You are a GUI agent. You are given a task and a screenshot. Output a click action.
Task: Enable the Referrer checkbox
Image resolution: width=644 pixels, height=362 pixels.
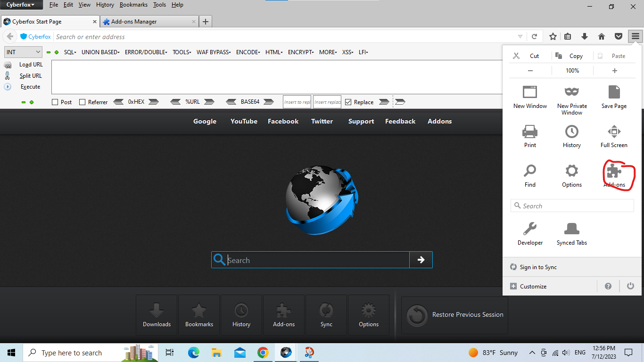pos(82,102)
